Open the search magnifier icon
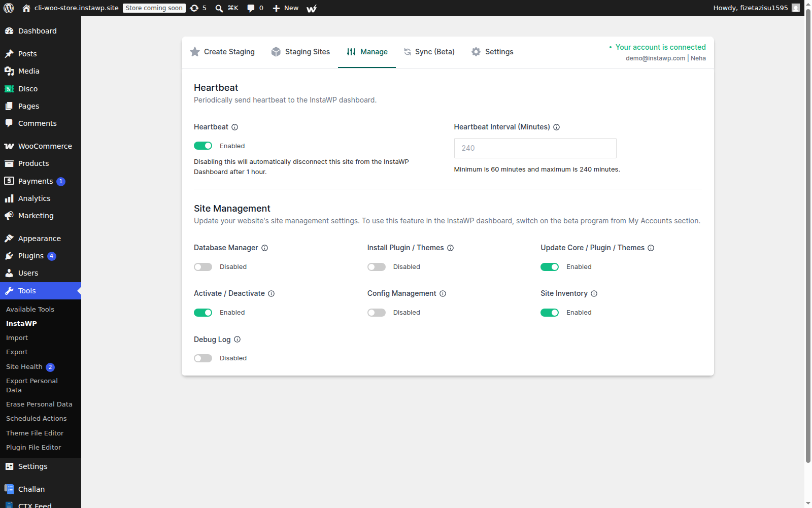Viewport: 812px width, 508px height. click(219, 8)
